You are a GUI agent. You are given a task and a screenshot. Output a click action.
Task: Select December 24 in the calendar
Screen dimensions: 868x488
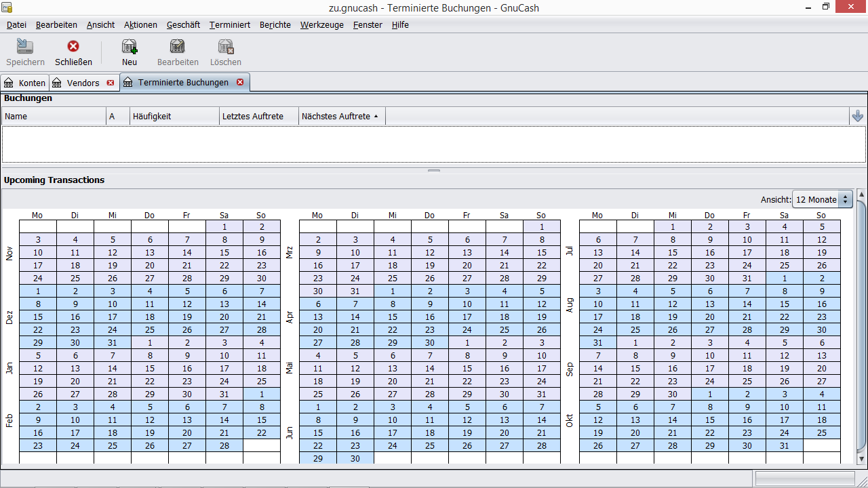tap(113, 329)
